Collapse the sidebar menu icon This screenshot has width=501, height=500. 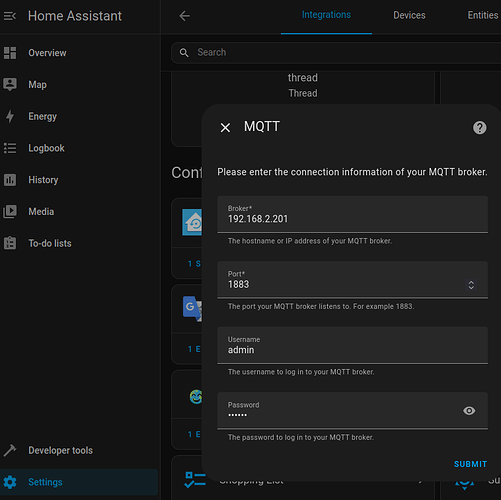[x=10, y=16]
